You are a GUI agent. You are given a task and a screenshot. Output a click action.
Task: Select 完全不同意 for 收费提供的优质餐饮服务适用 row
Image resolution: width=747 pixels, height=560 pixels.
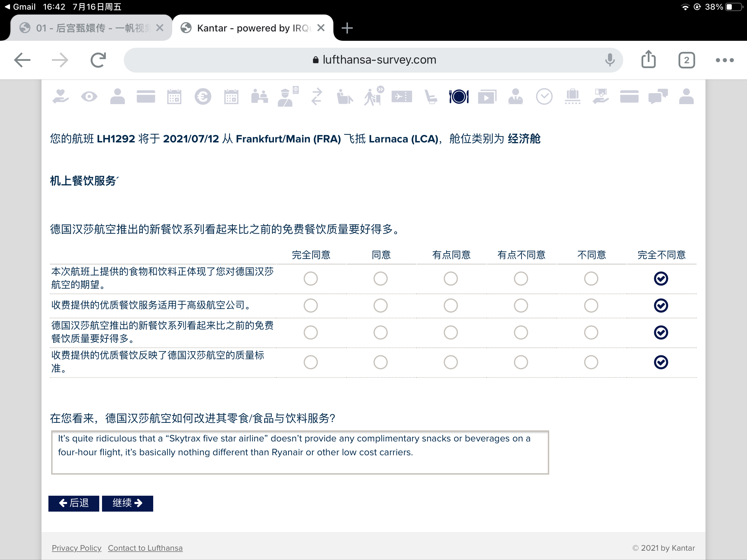661,306
